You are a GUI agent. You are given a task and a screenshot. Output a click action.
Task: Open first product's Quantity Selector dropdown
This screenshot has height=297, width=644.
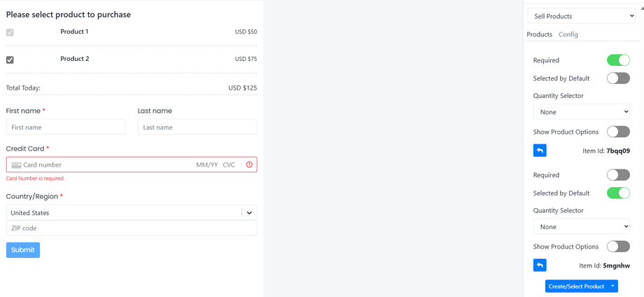(x=582, y=112)
